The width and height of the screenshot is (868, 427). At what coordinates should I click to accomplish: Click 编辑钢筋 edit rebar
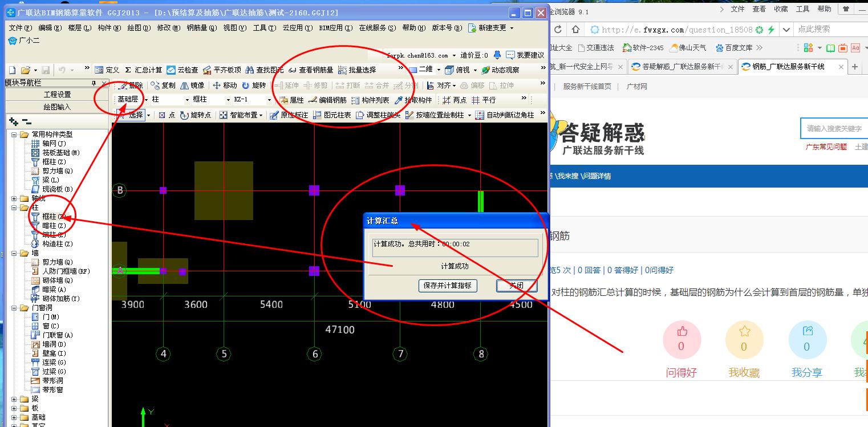click(x=327, y=100)
